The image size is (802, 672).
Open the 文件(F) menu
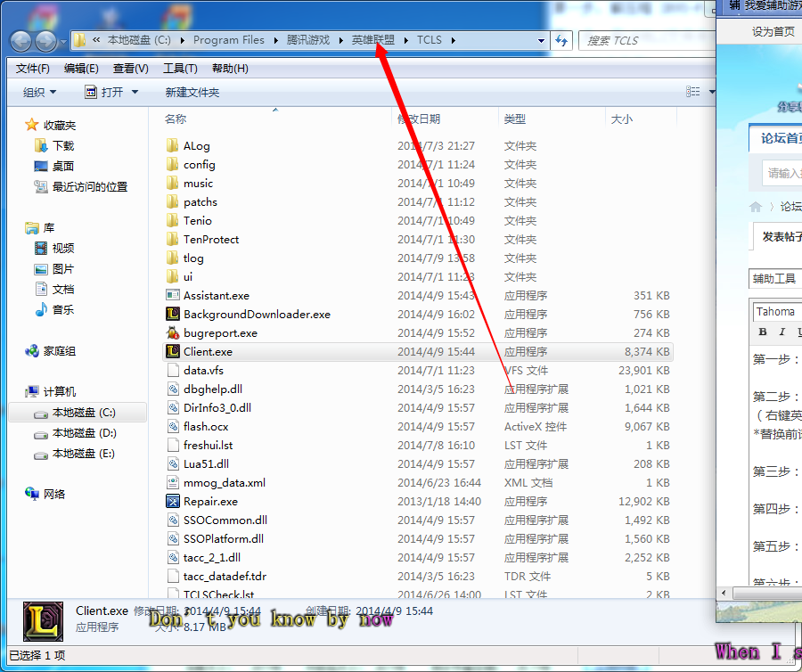33,69
